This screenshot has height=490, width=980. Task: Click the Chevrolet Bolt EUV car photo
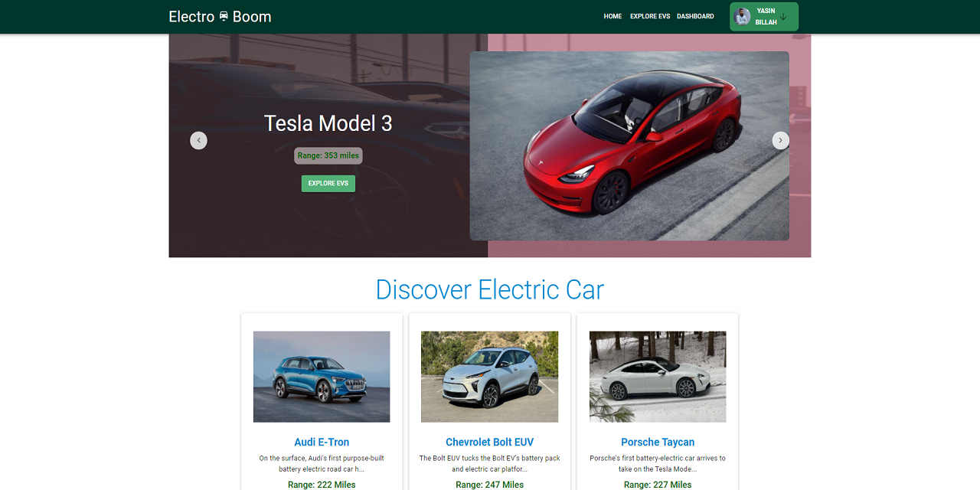[489, 376]
